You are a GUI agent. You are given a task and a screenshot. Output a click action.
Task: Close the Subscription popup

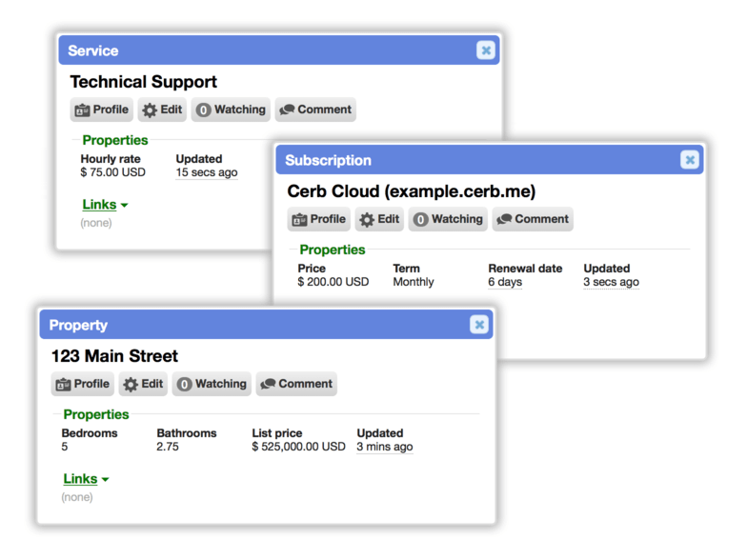[x=690, y=160]
